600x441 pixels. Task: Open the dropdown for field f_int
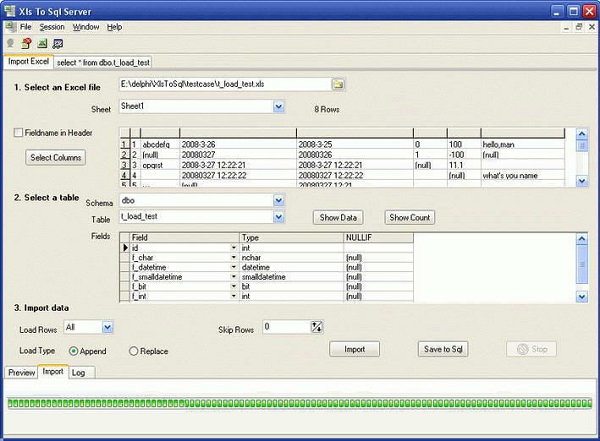click(x=233, y=296)
